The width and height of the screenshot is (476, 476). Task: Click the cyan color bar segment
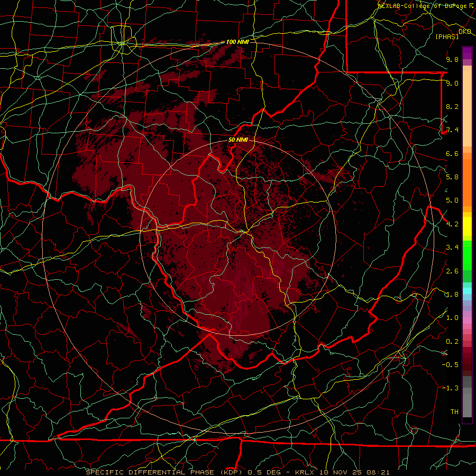click(467, 291)
